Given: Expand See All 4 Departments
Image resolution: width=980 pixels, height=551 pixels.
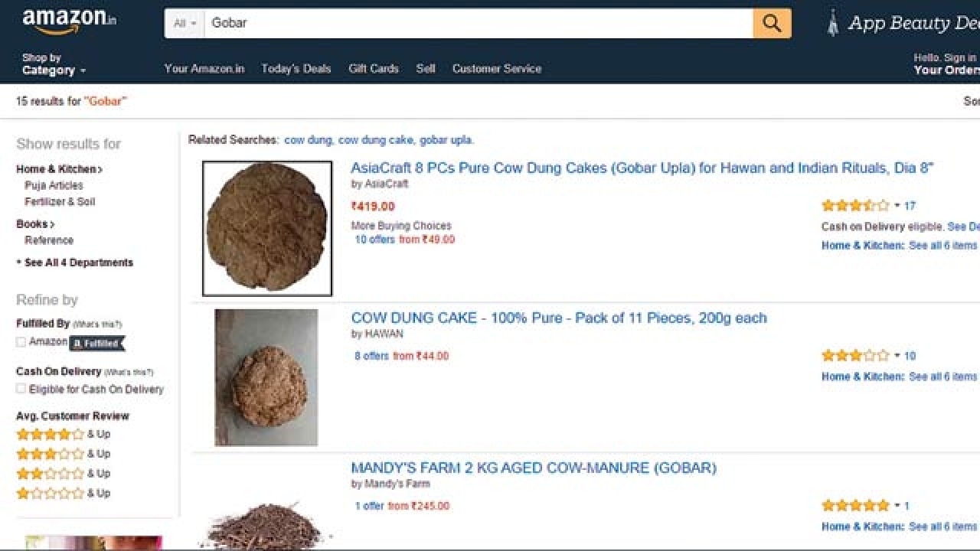Looking at the screenshot, I should pos(74,262).
